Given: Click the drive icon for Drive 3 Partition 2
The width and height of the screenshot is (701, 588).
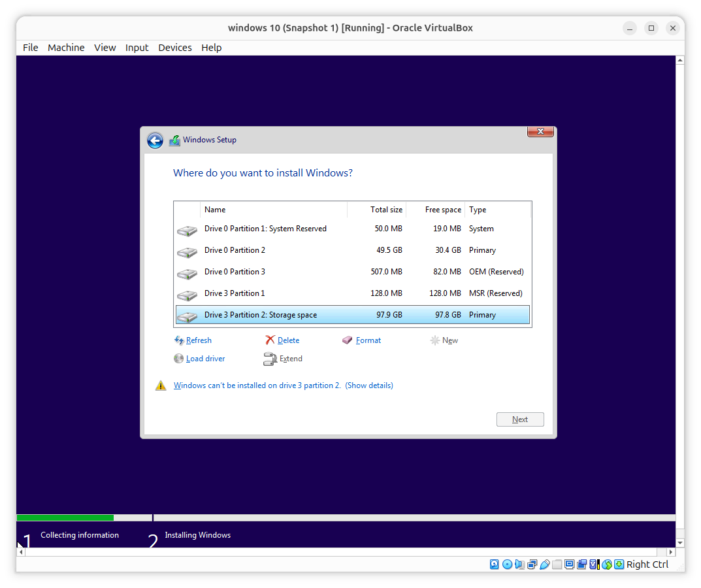Looking at the screenshot, I should (x=187, y=317).
